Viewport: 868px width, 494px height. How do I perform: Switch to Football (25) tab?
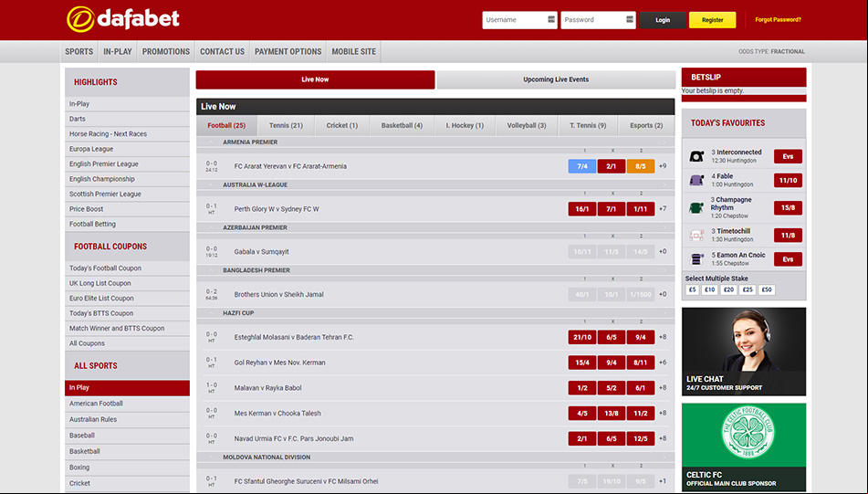226,126
